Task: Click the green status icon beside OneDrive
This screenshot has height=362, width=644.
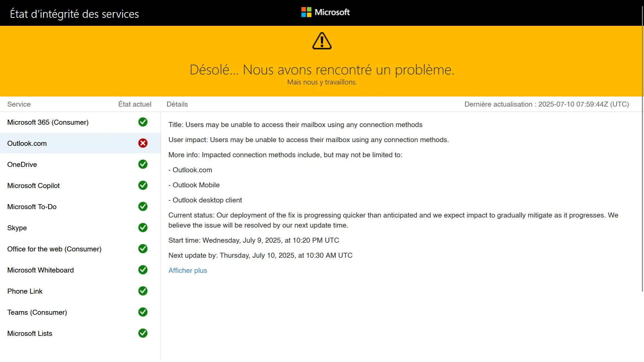Action: [143, 164]
